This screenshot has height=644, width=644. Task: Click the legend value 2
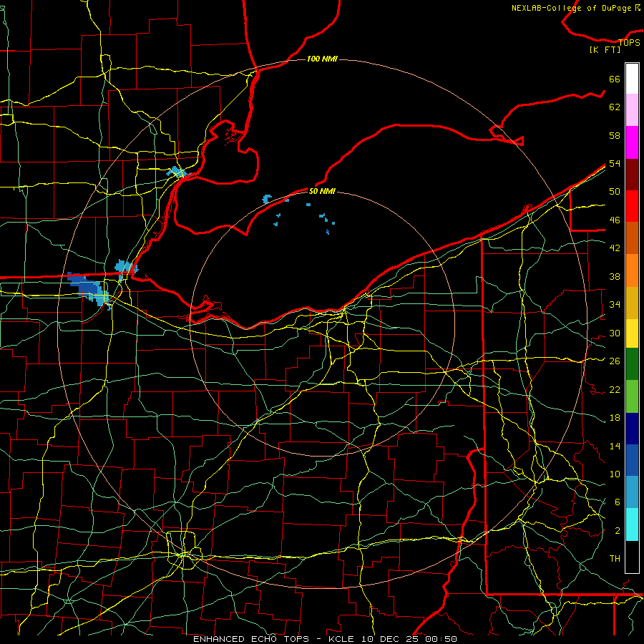(x=617, y=531)
